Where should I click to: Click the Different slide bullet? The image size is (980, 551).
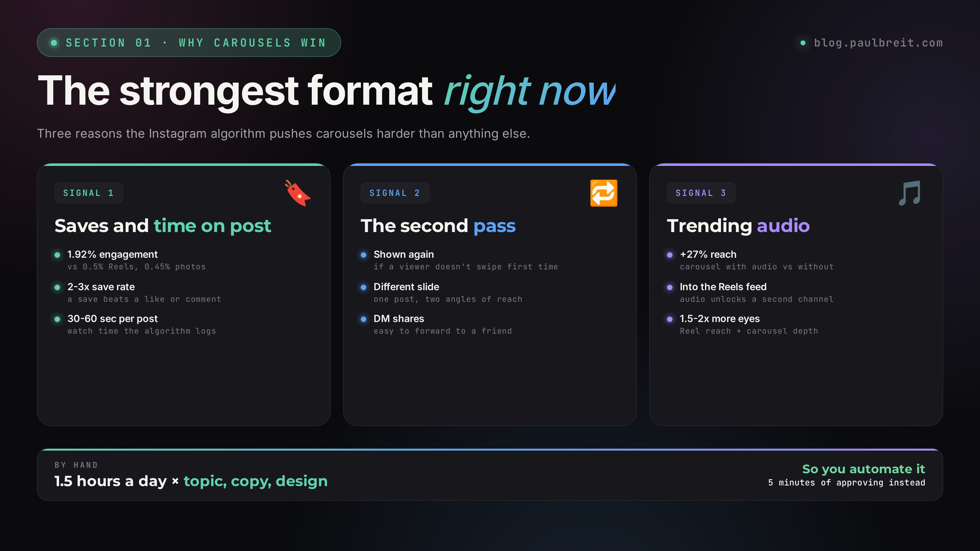[406, 287]
